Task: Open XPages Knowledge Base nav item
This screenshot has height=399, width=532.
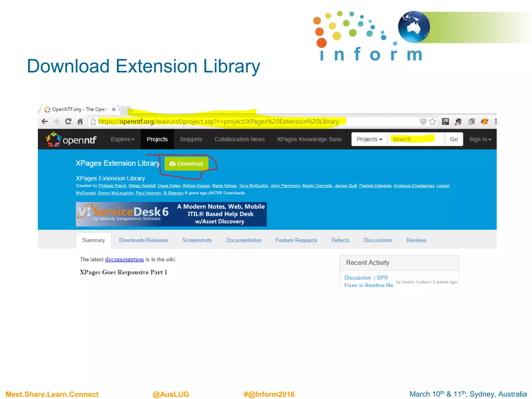Action: click(309, 139)
